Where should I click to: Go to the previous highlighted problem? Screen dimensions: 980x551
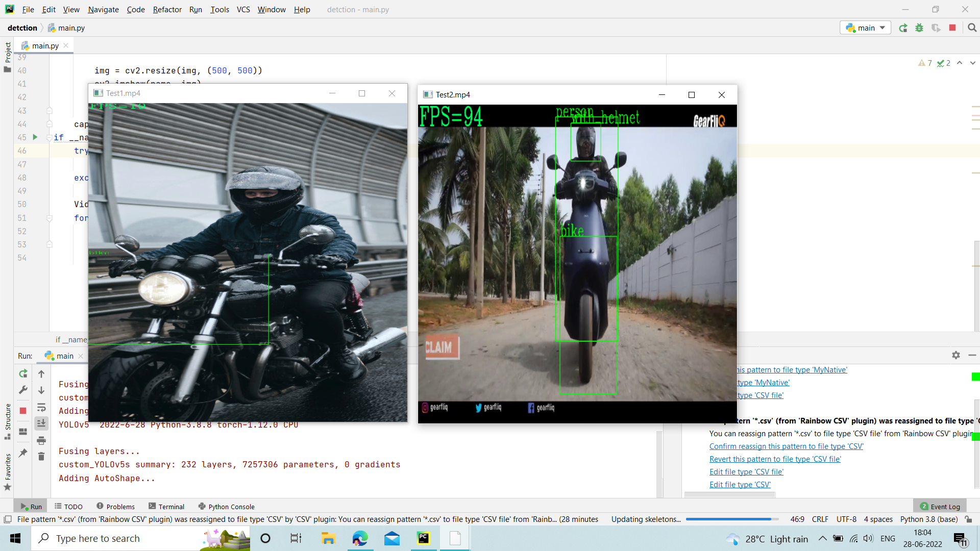(960, 63)
